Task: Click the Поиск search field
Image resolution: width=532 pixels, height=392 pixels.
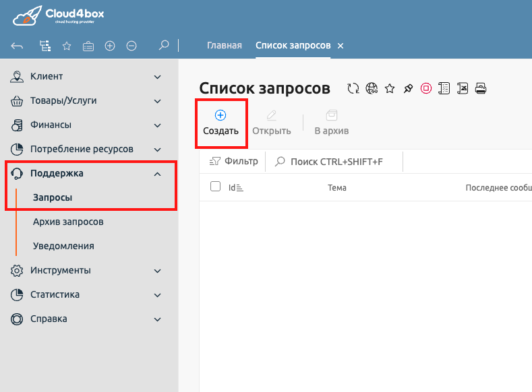Action: pos(337,162)
